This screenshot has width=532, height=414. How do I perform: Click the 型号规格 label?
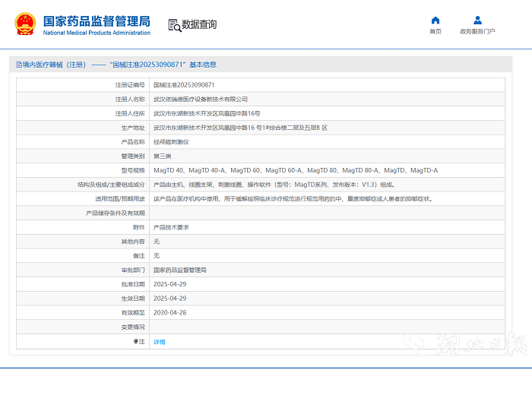[x=133, y=170]
